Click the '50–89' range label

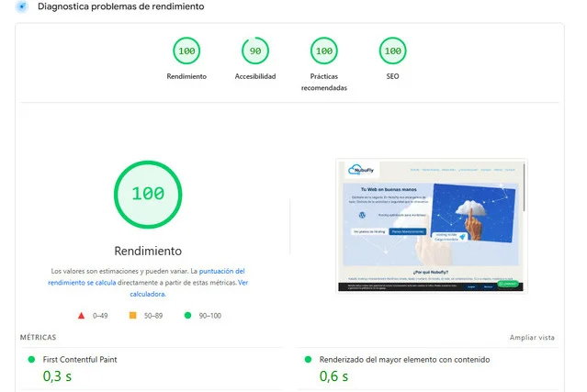click(x=153, y=316)
